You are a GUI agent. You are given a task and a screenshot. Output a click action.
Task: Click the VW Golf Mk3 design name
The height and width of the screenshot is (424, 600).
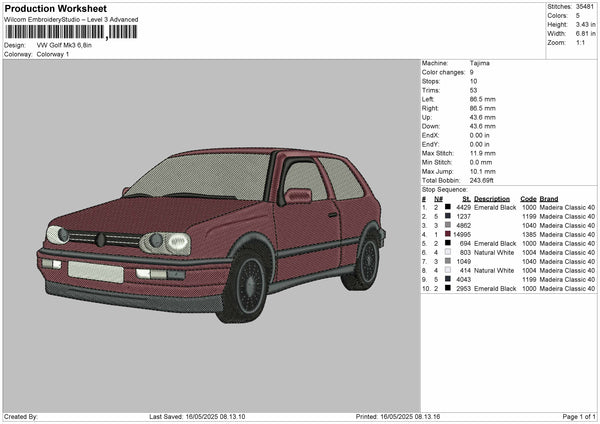coord(64,45)
